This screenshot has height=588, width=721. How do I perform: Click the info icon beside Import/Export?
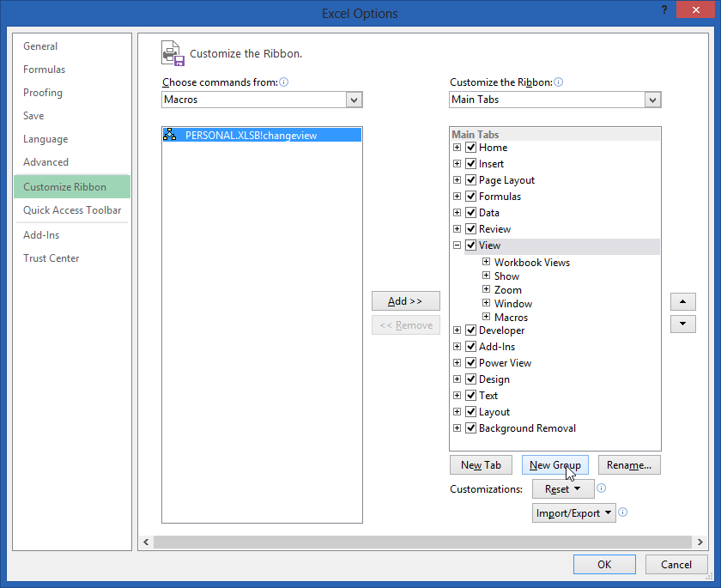[624, 512]
